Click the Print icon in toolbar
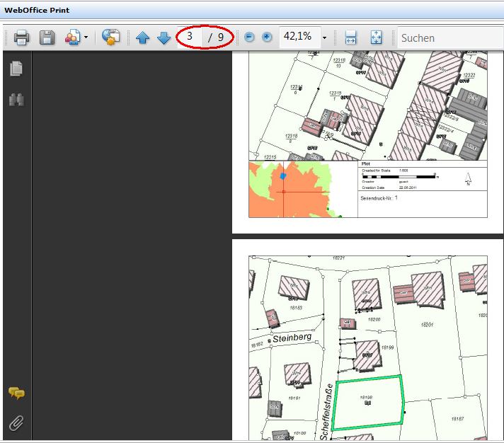The height and width of the screenshot is (443, 504). point(21,37)
